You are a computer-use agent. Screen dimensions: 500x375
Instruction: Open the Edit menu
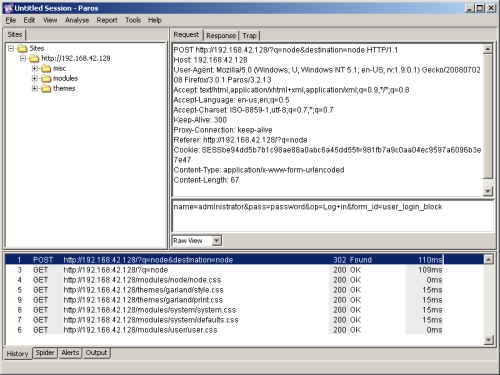coord(29,20)
